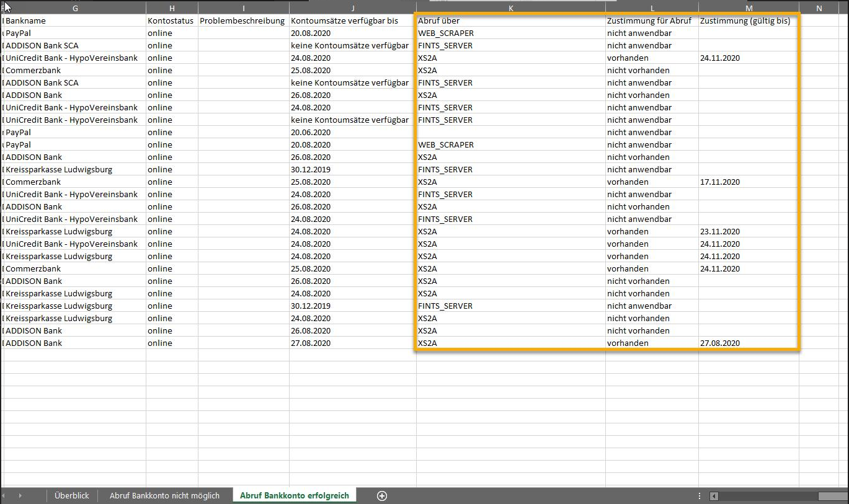Select column G header
This screenshot has height=504, width=849.
click(x=75, y=8)
